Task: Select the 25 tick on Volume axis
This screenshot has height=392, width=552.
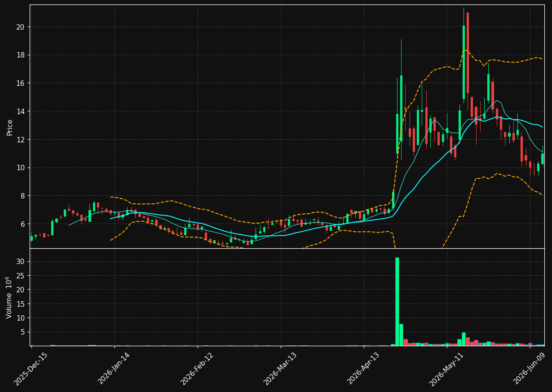Action: pos(20,276)
